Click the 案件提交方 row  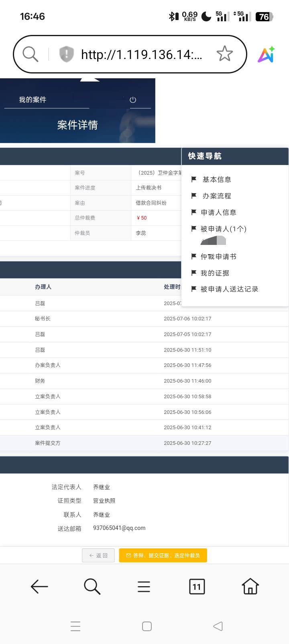[144, 443]
